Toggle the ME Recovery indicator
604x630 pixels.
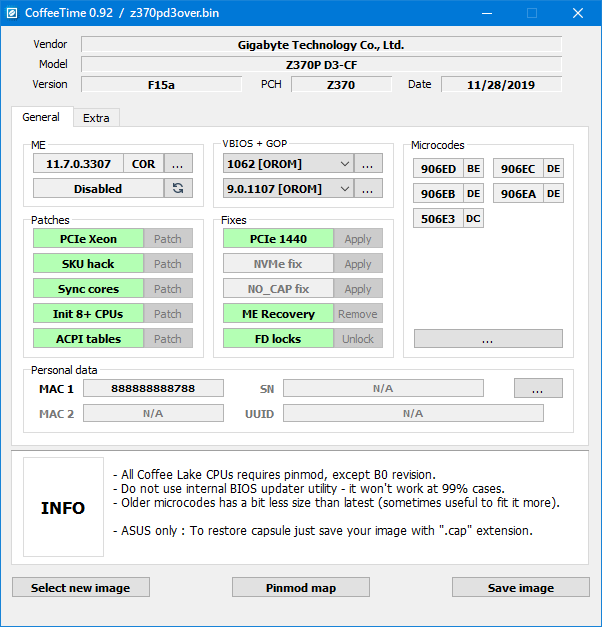pyautogui.click(x=278, y=314)
